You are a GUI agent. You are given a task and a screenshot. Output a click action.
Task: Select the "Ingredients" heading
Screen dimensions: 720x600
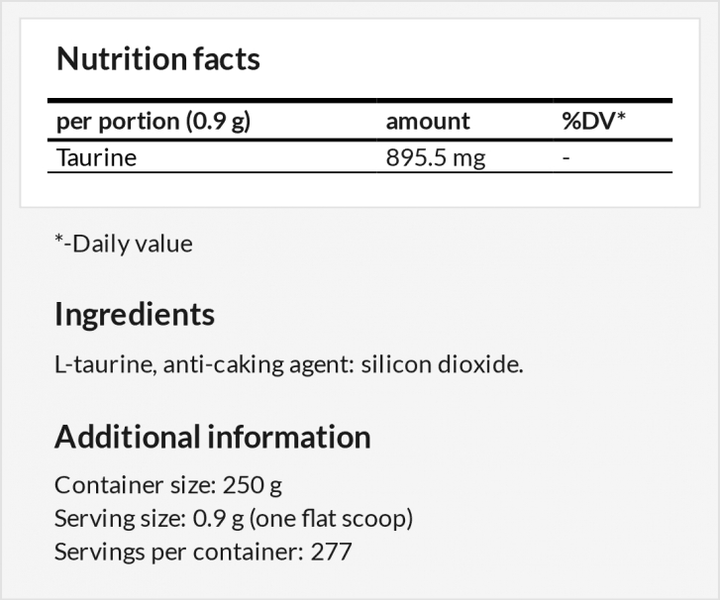pos(134,315)
